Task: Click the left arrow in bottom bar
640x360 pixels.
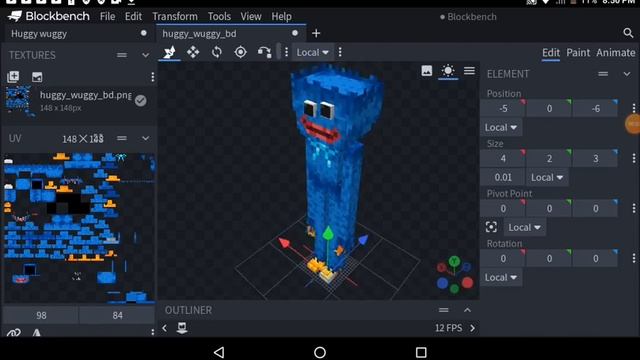Action: point(164,328)
